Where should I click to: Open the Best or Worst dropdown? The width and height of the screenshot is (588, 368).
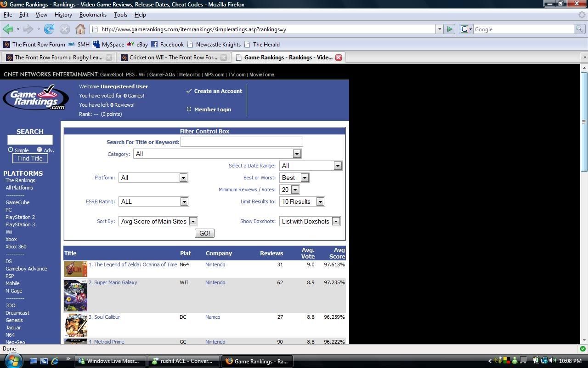pos(294,178)
